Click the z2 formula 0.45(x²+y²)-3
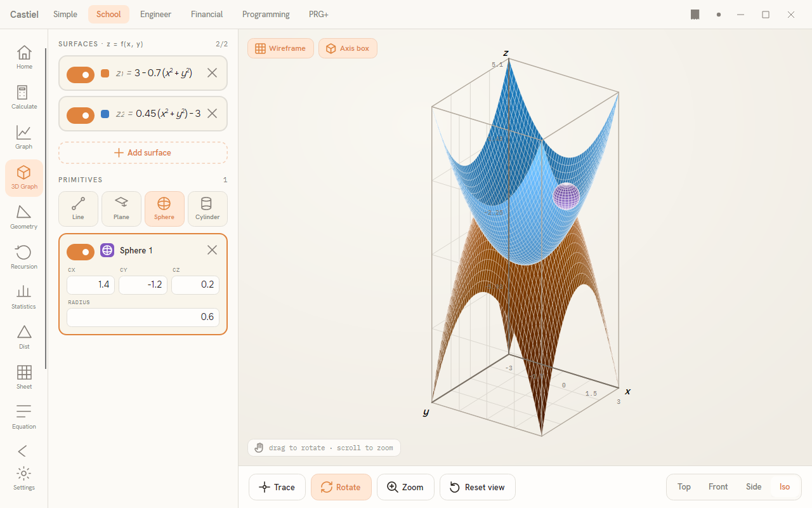This screenshot has width=812, height=508. pos(168,114)
